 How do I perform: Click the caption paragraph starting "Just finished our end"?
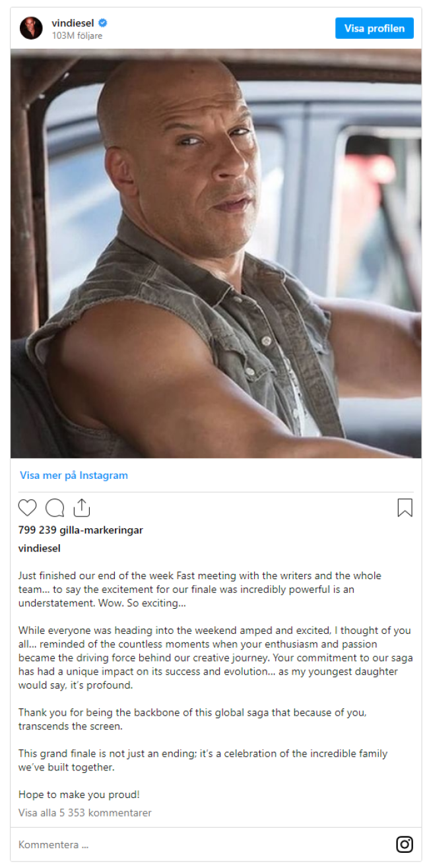coord(205,589)
